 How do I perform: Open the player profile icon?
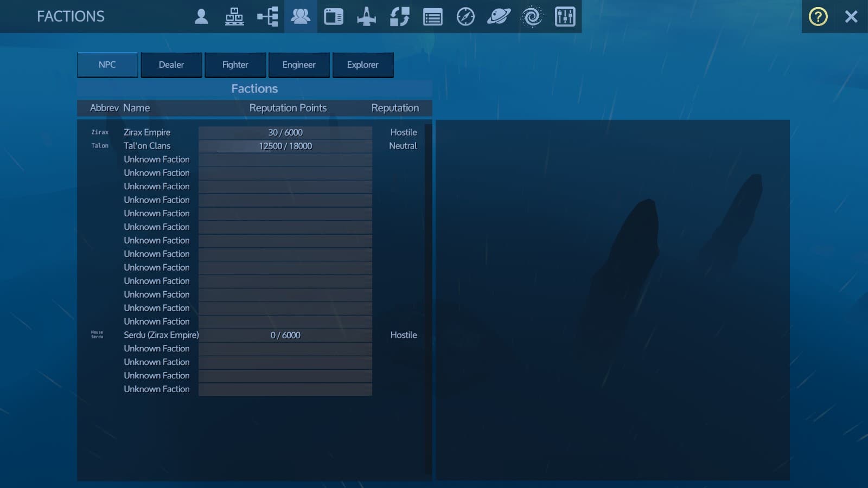coord(201,16)
